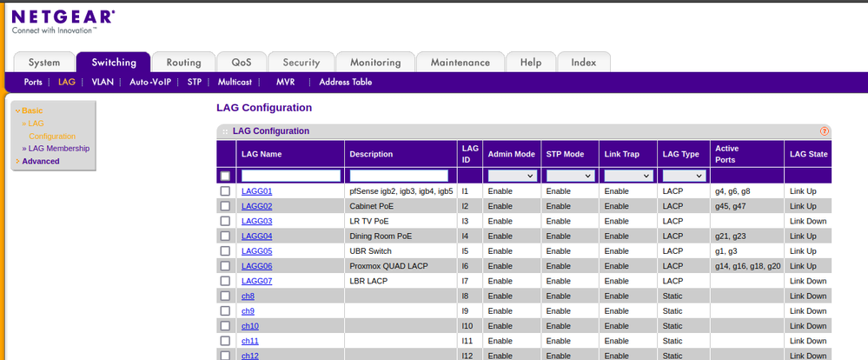This screenshot has width=868, height=360.
Task: Open the LAGG01 link
Action: click(x=257, y=191)
